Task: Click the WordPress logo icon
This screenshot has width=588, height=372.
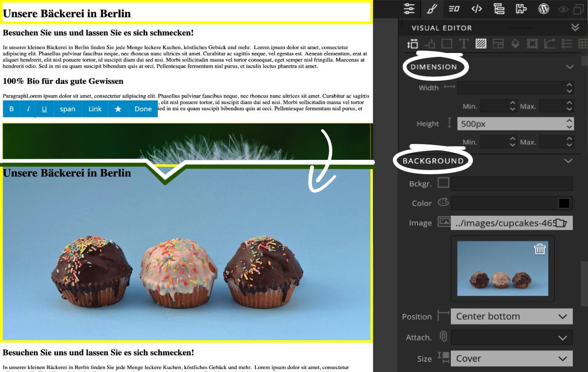Action: click(543, 8)
